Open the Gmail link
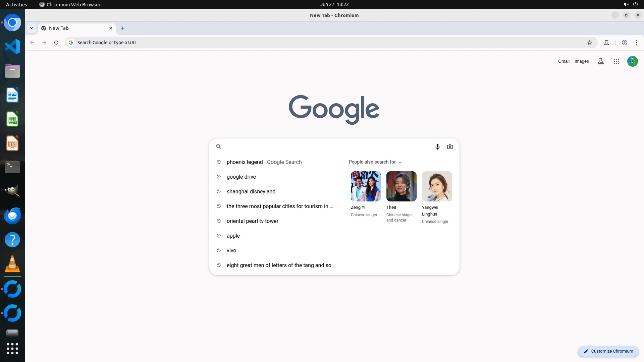 point(563,61)
